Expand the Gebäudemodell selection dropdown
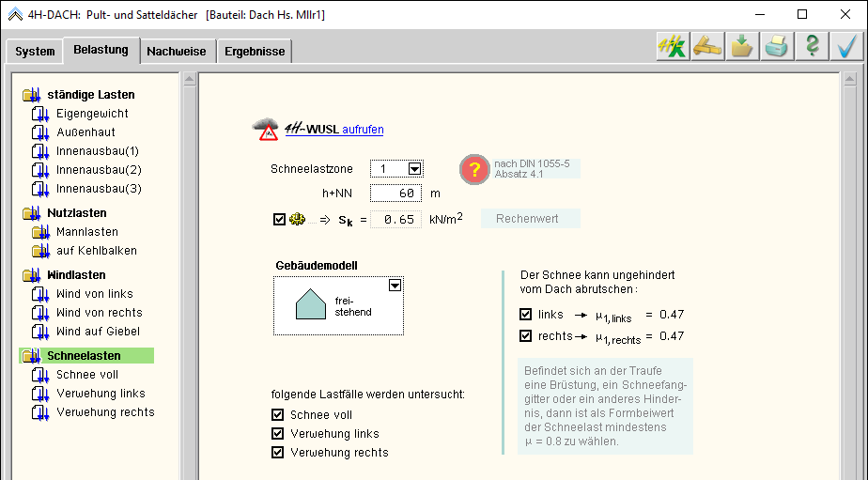This screenshot has height=480, width=868. (395, 285)
